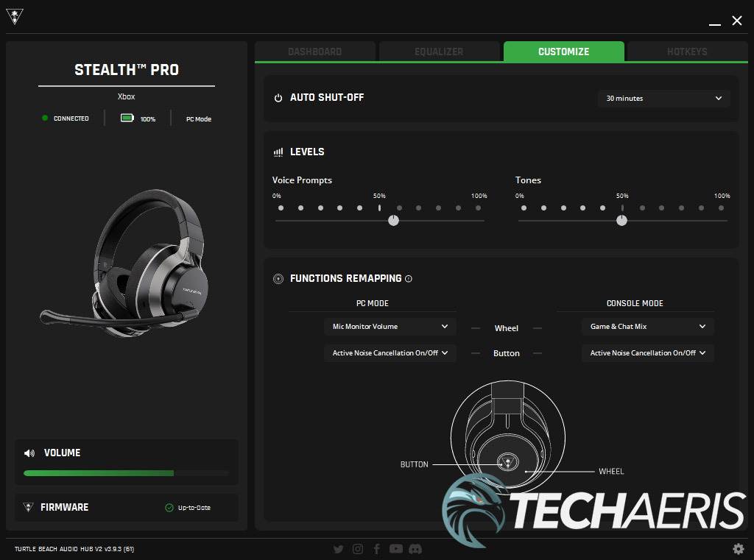Image resolution: width=754 pixels, height=560 pixels.
Task: Open settings via the gear icon
Action: [x=738, y=549]
